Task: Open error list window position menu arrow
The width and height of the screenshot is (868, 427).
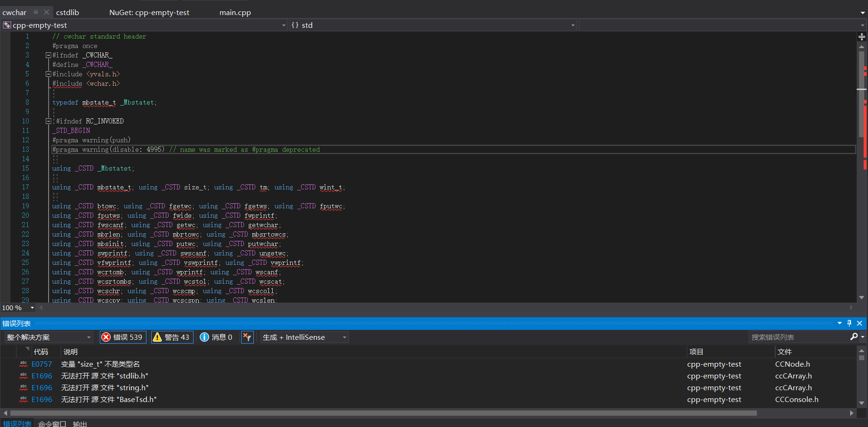Action: (x=839, y=323)
